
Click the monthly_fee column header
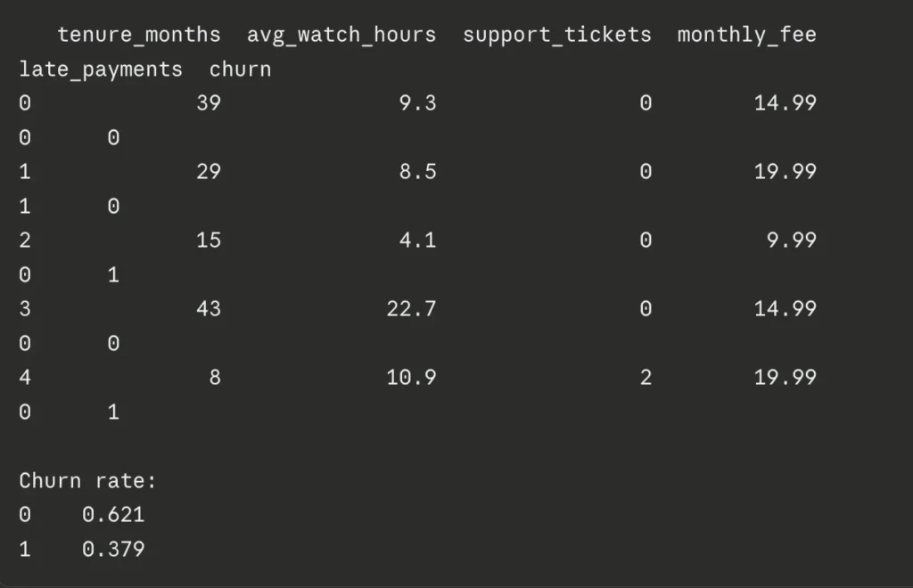pos(747,35)
